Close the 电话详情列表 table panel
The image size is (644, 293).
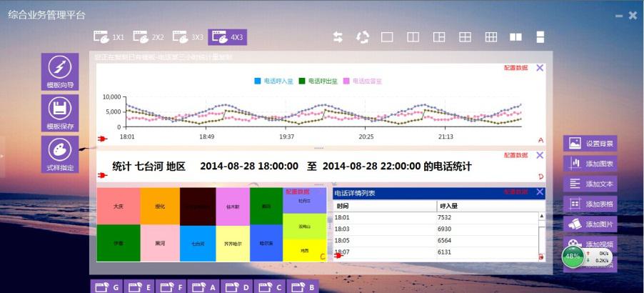[540, 192]
